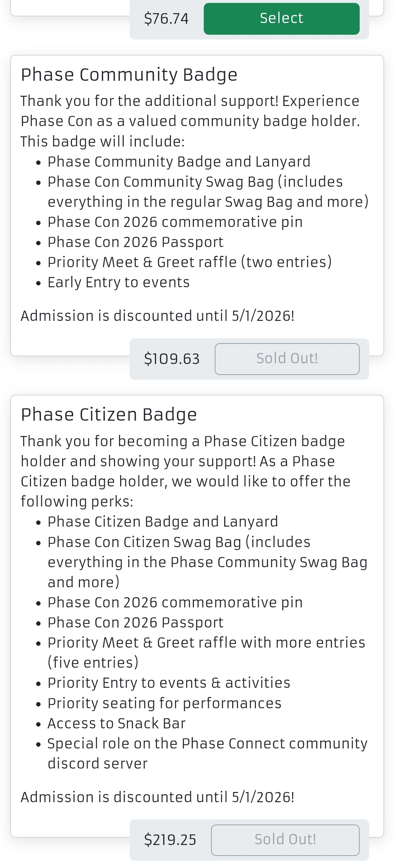Click 'Phase Con Citizen Swag Bag' list item
Viewport: 394px width, 868px height.
click(x=207, y=562)
